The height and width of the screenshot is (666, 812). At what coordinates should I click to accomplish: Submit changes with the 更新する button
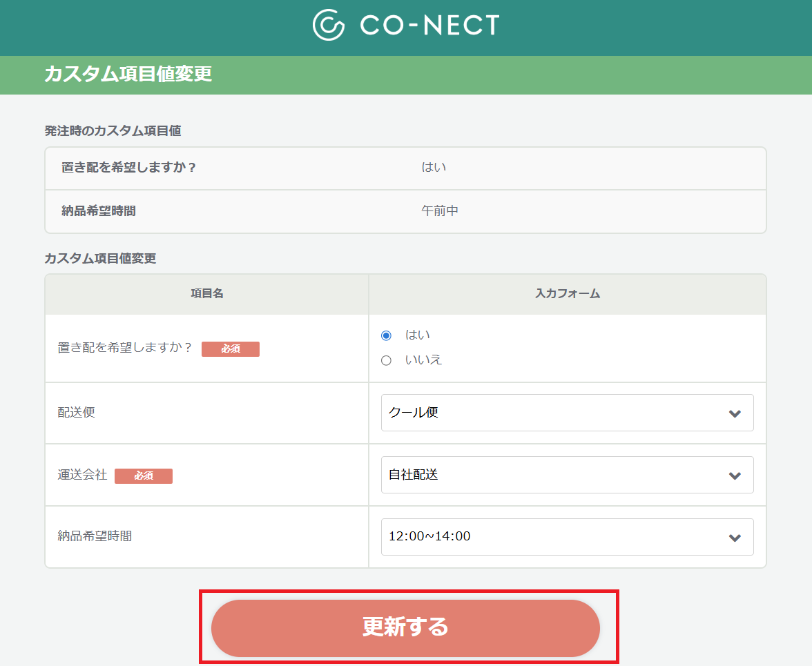pyautogui.click(x=405, y=628)
